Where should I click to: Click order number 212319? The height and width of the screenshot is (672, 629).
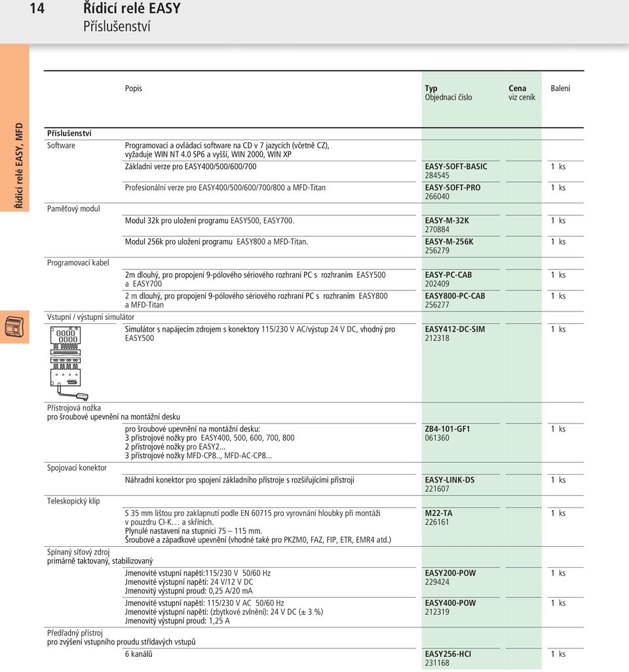(x=437, y=612)
